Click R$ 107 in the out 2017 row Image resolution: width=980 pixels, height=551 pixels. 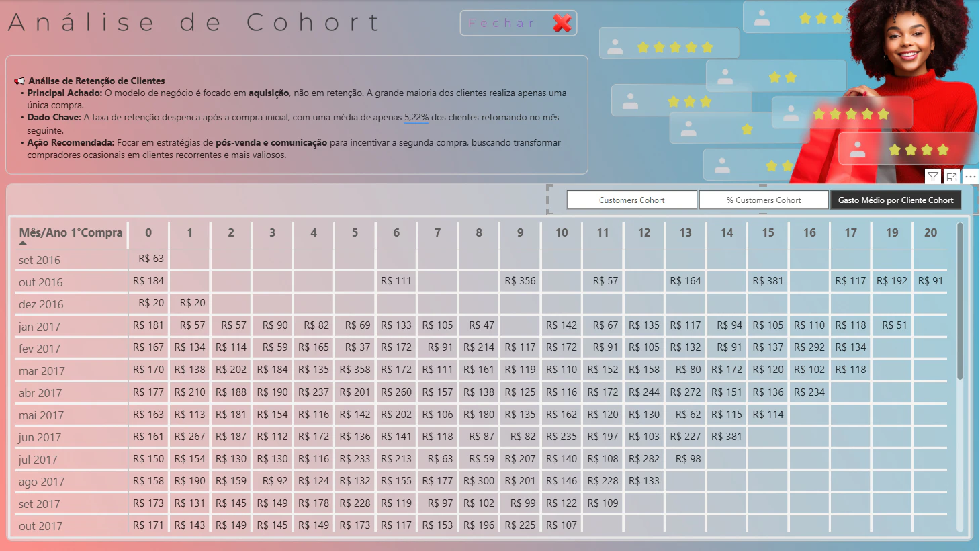(x=562, y=525)
